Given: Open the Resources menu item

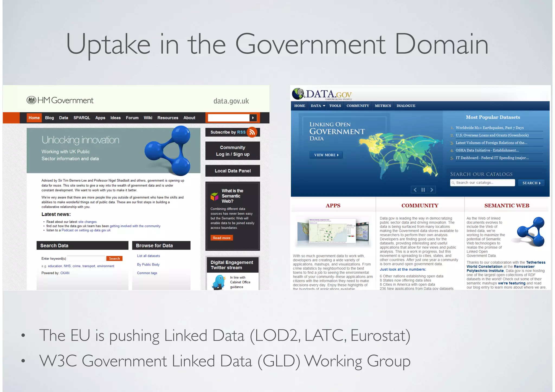Looking at the screenshot, I should pos(168,118).
